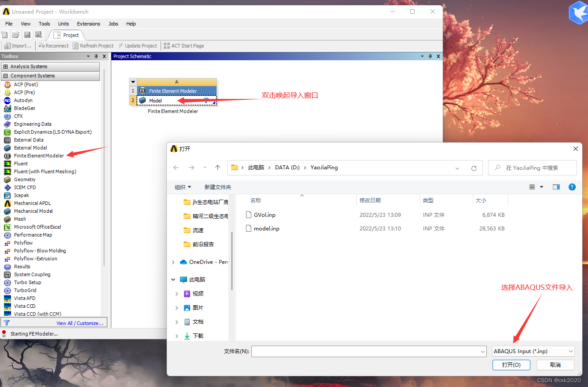Select Fluent (with Fluent Meshing)
The height and width of the screenshot is (387, 588).
point(45,172)
